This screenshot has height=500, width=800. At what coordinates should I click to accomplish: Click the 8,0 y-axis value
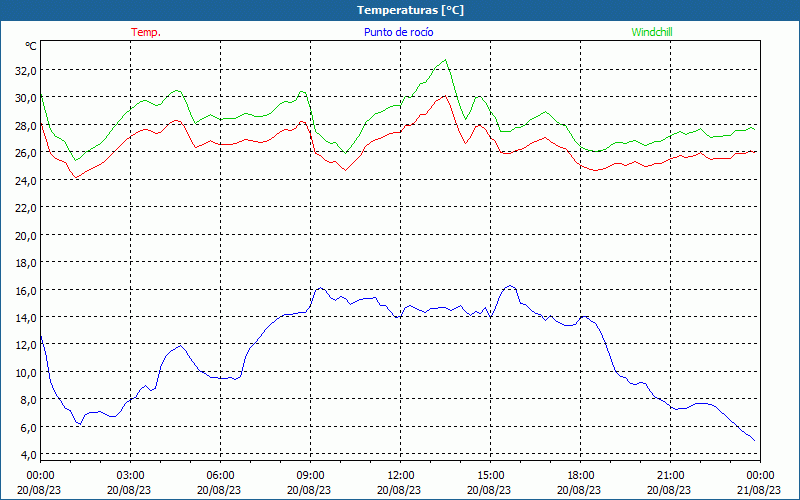pos(29,401)
